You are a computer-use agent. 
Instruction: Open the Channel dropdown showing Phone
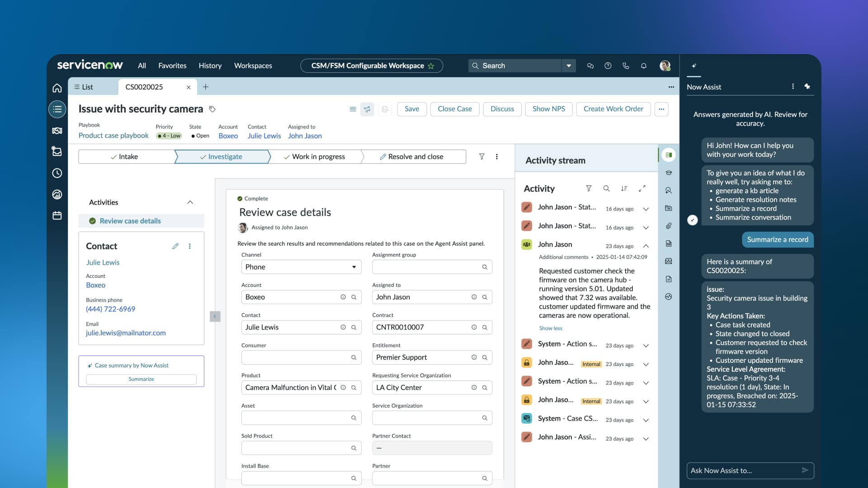(x=301, y=267)
